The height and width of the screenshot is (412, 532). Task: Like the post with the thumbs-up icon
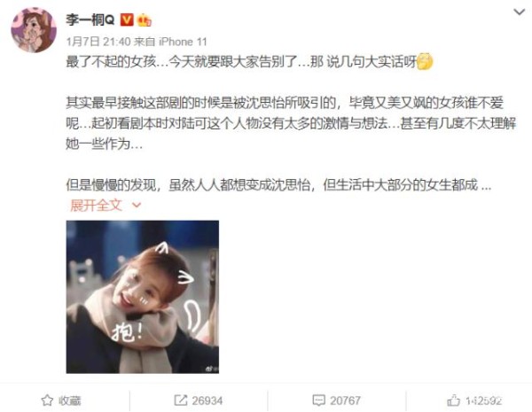tap(453, 400)
